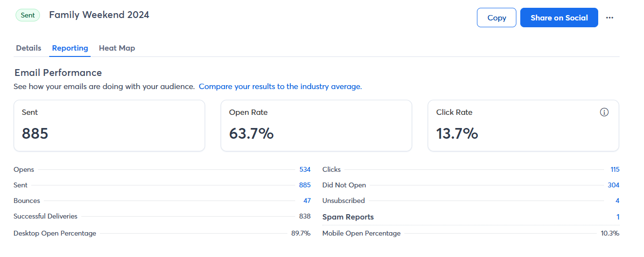Open the 885 Sent count link
Image resolution: width=644 pixels, height=257 pixels.
coord(305,185)
